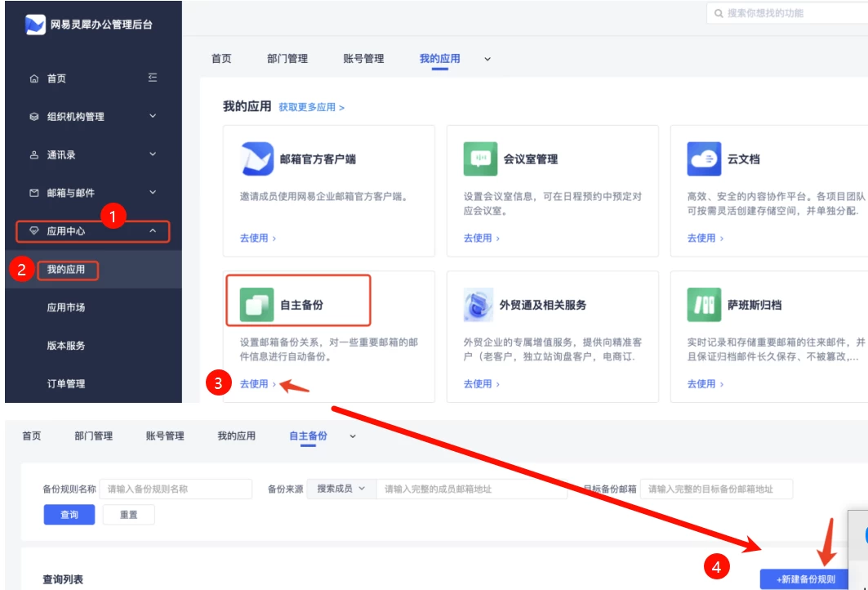Click the organization management layers icon
Screen dimensions: 868x590
(34, 117)
